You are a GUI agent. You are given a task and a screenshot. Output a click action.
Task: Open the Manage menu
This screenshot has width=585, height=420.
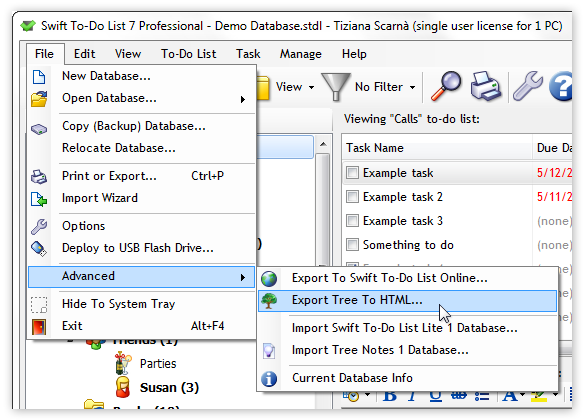301,54
